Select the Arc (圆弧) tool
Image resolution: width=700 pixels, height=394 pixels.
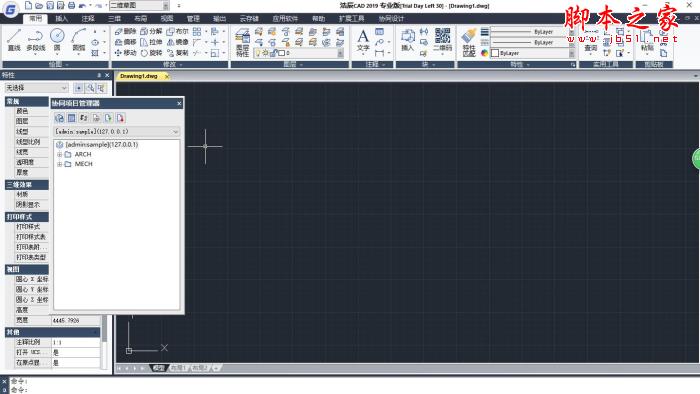[x=79, y=40]
